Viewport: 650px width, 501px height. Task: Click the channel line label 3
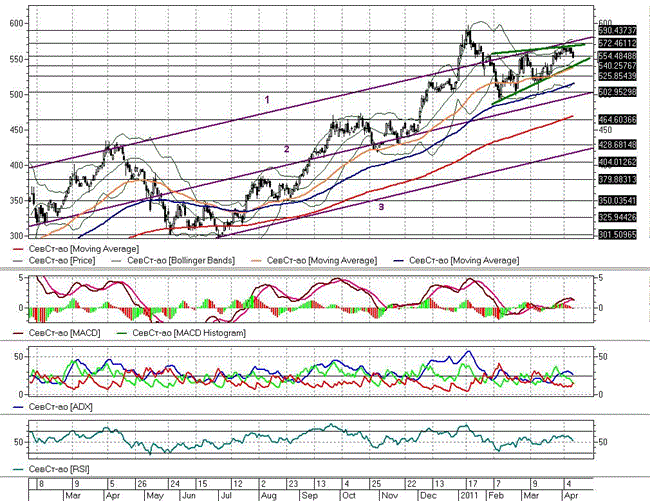381,206
